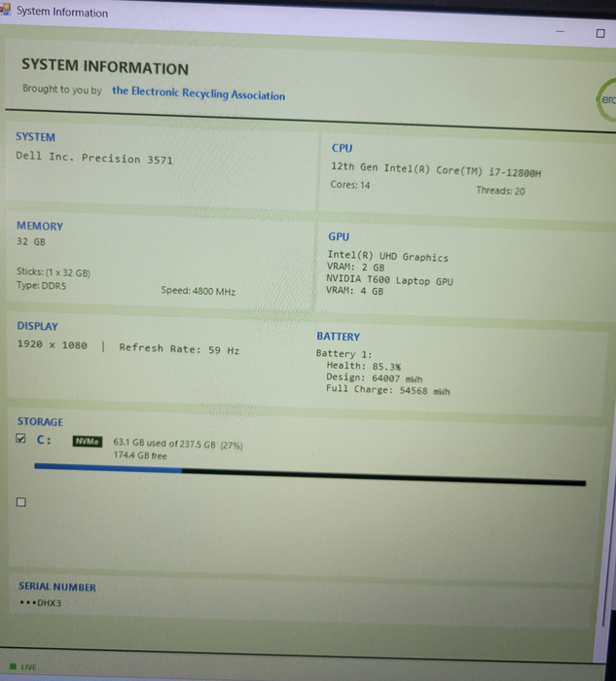This screenshot has height=681, width=616.
Task: Click the GPU section heading
Action: (339, 236)
